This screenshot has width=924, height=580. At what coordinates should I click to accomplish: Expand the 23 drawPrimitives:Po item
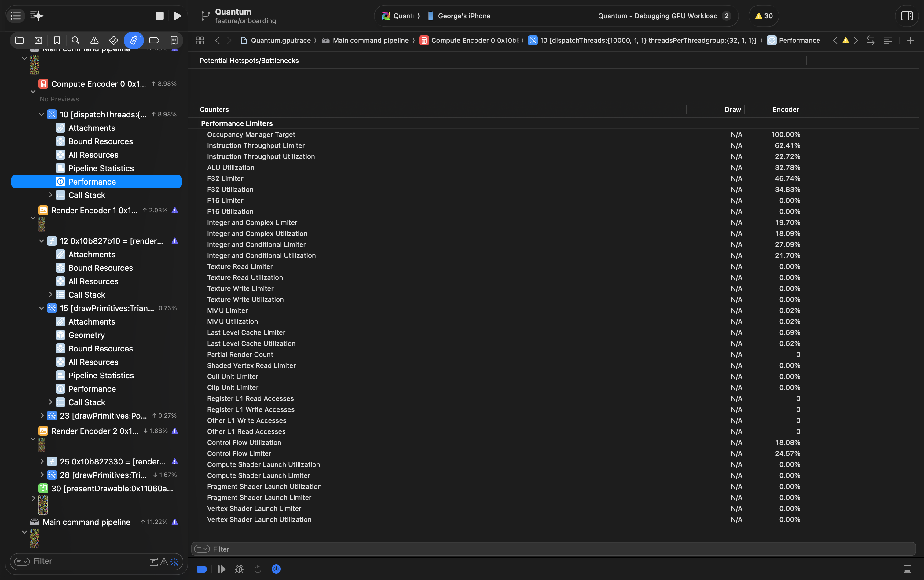coord(42,415)
